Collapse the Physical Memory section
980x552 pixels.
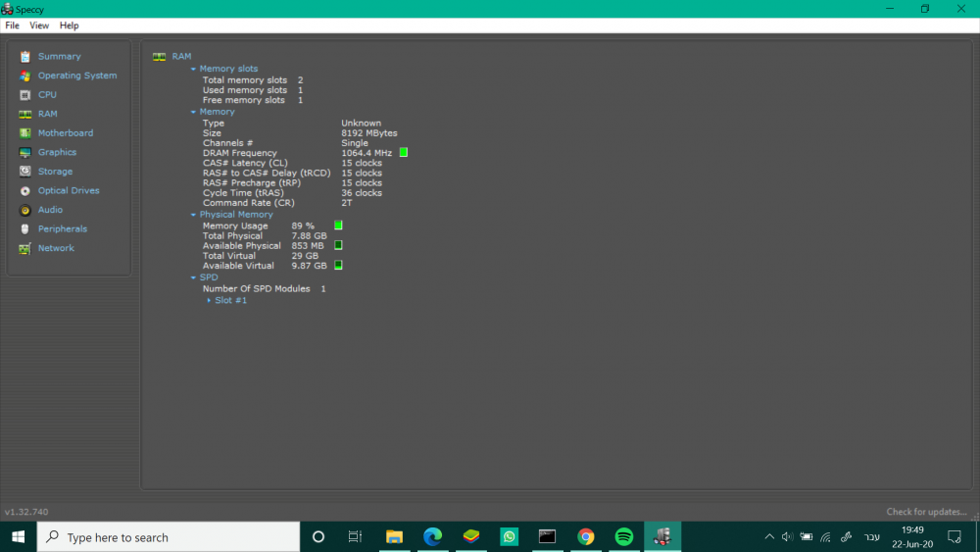(x=193, y=215)
